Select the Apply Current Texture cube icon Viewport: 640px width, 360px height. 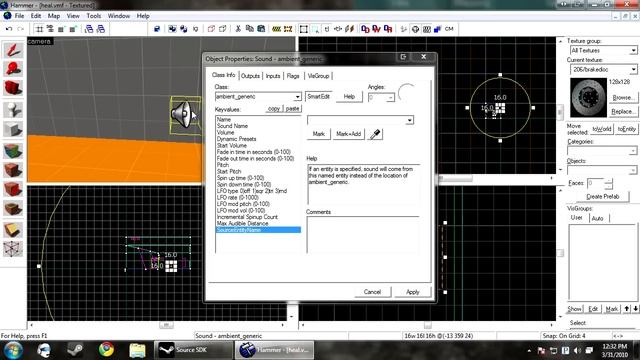13,170
